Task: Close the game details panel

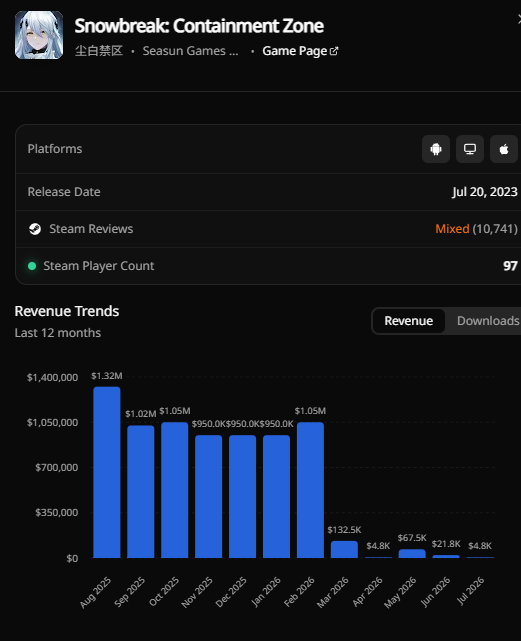Action: click(519, 19)
